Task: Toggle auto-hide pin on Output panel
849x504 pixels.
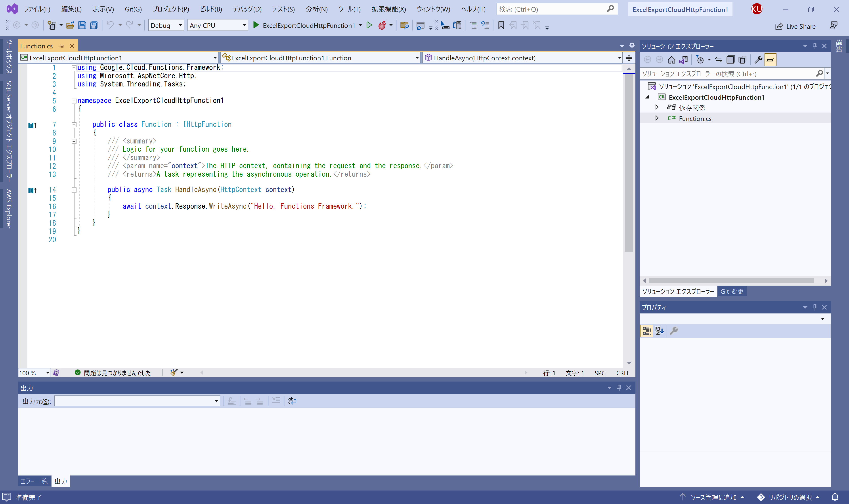Action: click(619, 388)
